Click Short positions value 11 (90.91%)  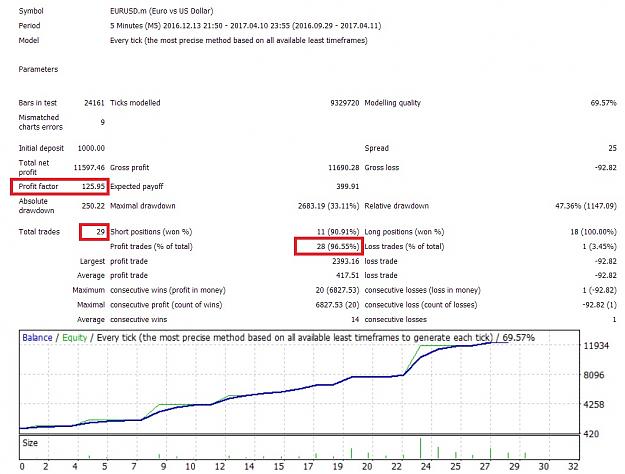click(x=338, y=232)
